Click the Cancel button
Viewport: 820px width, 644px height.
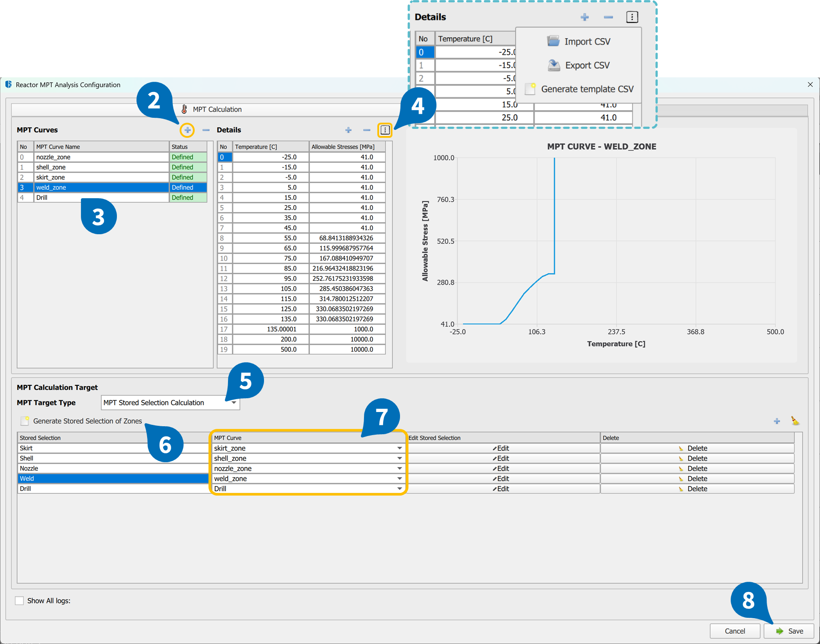point(735,631)
